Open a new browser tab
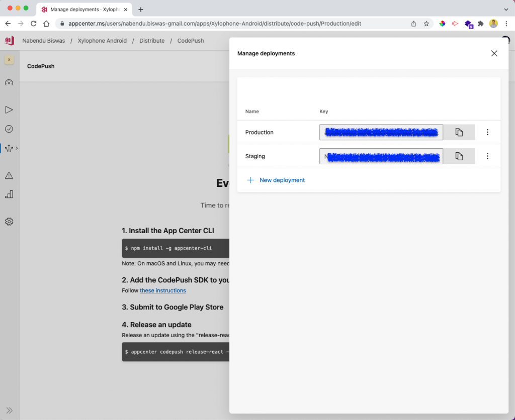Image resolution: width=515 pixels, height=420 pixels. (141, 10)
